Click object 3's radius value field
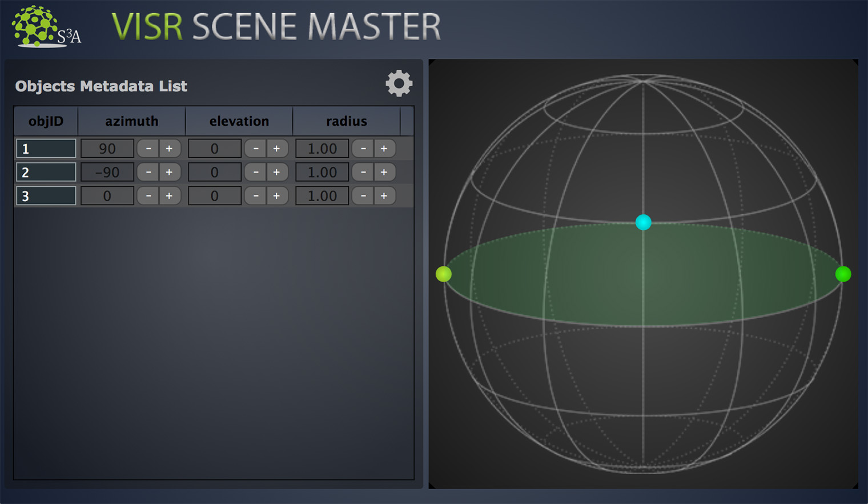The width and height of the screenshot is (868, 504). [x=322, y=196]
